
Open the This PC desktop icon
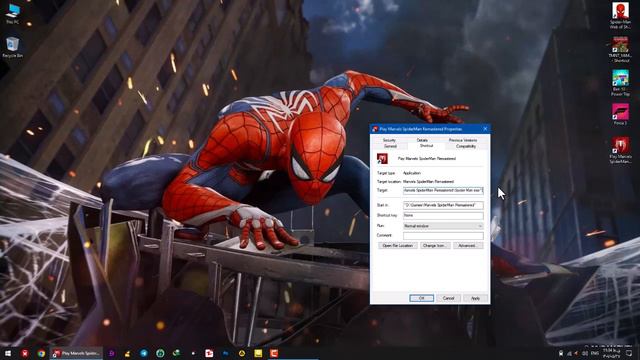click(x=13, y=13)
